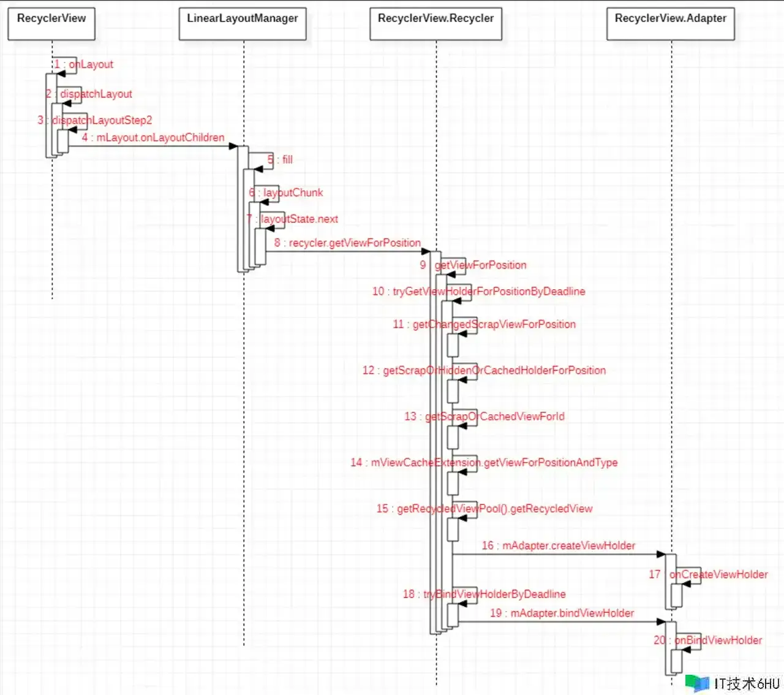Click '17 : onCreateViewHolder' label

point(708,574)
